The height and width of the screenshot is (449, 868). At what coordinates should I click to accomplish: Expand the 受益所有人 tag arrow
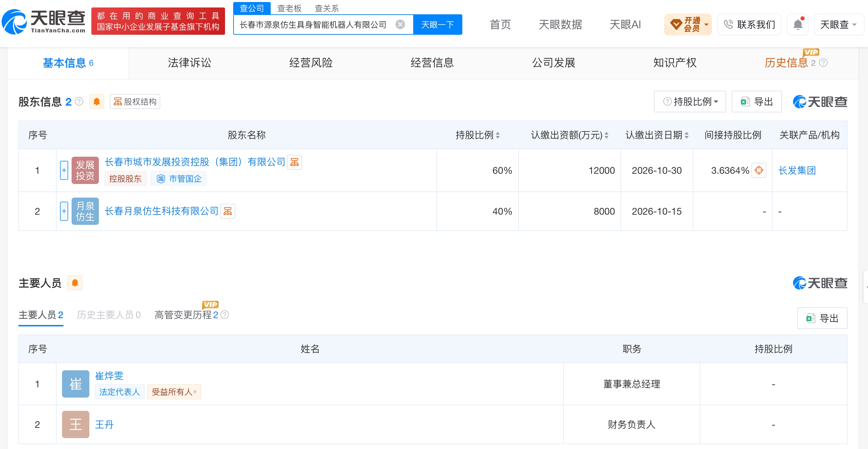(x=195, y=392)
